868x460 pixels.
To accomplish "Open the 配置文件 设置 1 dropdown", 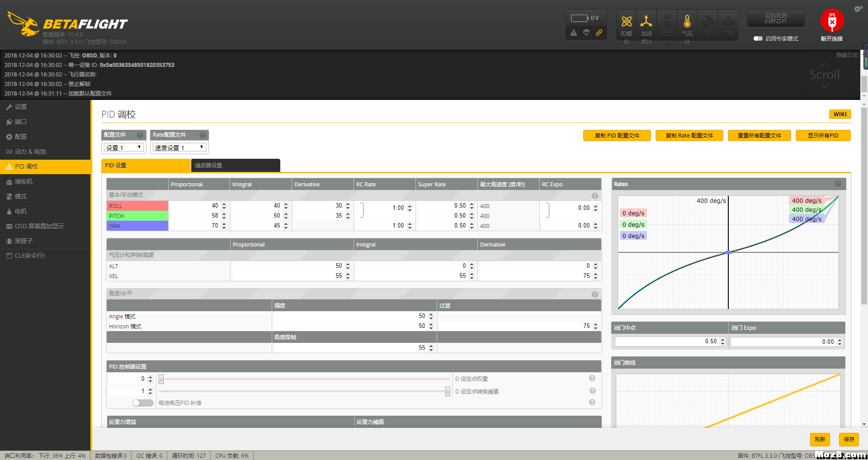I will (124, 147).
